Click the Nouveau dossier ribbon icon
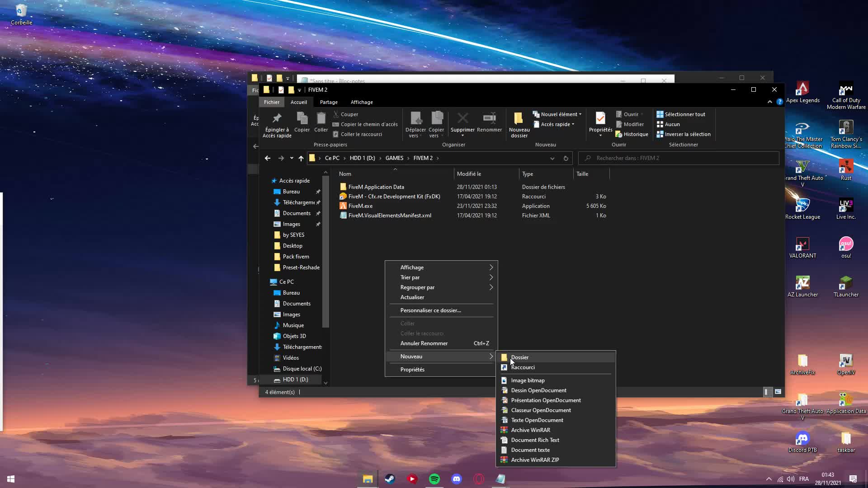Image resolution: width=868 pixels, height=488 pixels. click(x=519, y=119)
